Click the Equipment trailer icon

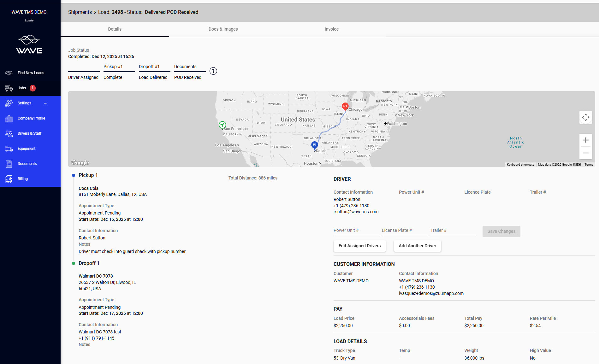9,149
